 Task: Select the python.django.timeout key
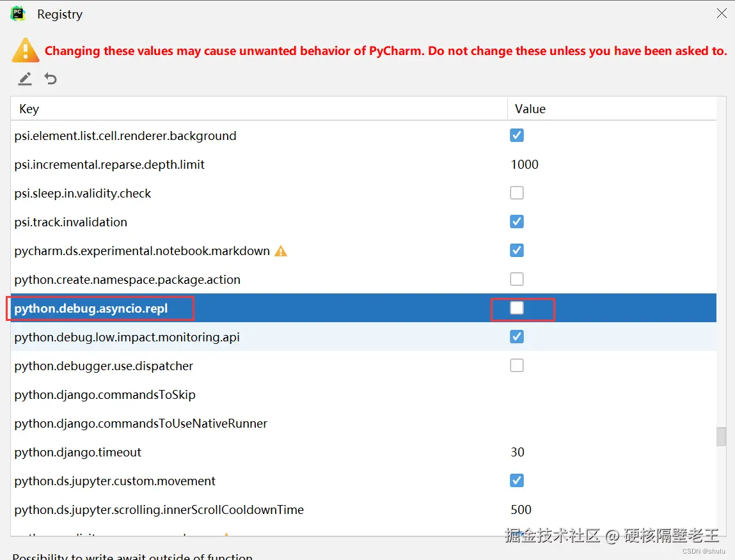[x=77, y=452]
